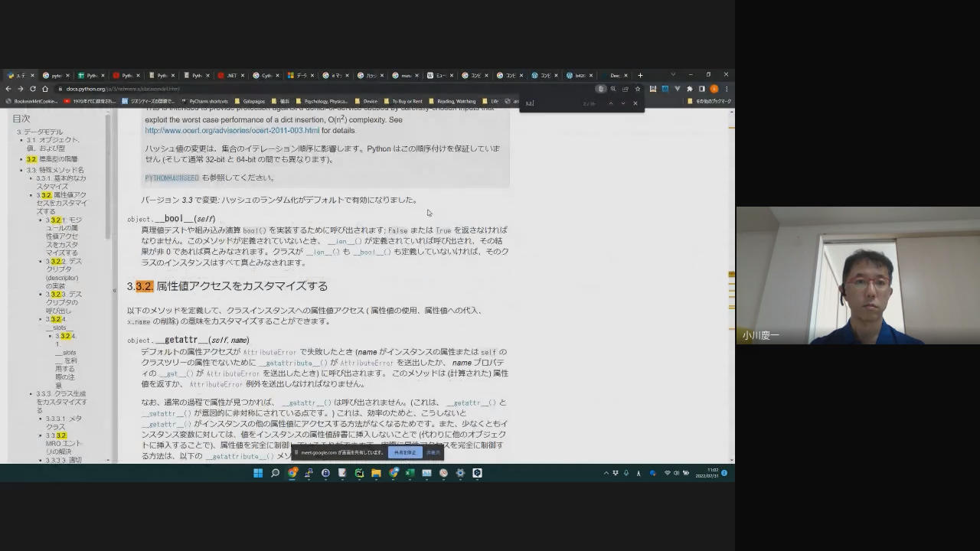Open a new browser tab
Screen dimensions: 980x551
click(x=640, y=75)
